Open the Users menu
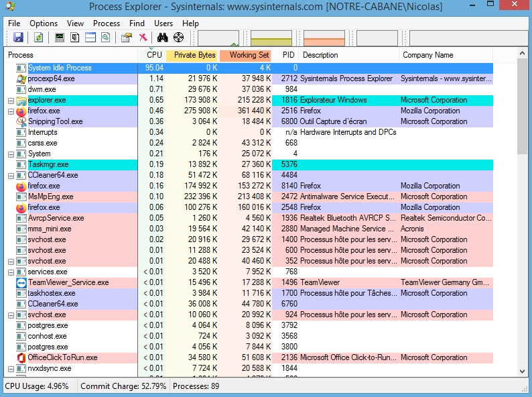 tap(163, 23)
